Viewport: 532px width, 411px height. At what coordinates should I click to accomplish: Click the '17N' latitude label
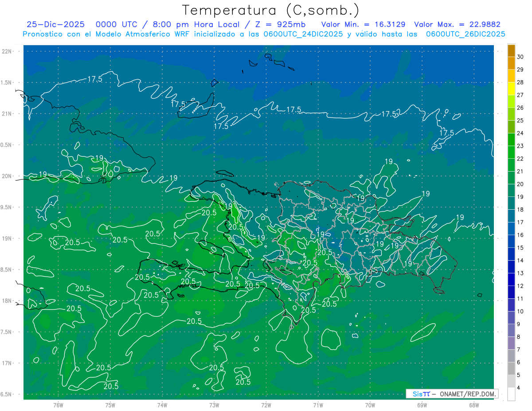coord(7,363)
